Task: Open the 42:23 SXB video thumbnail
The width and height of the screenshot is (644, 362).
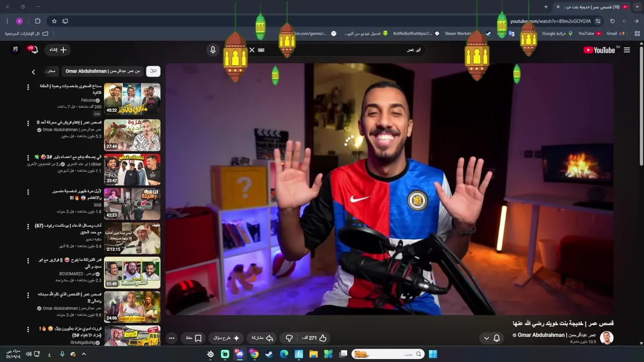Action: 132,204
